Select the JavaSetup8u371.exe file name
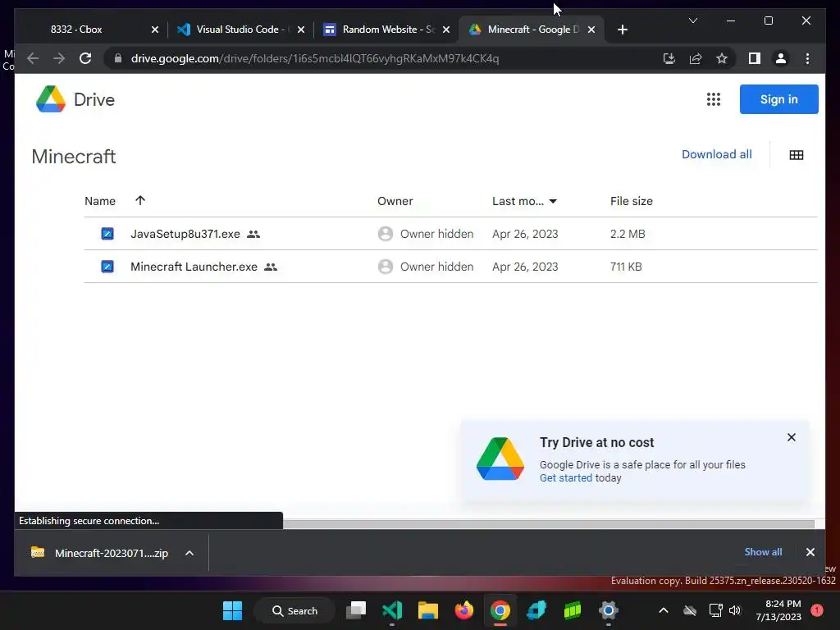 tap(185, 234)
